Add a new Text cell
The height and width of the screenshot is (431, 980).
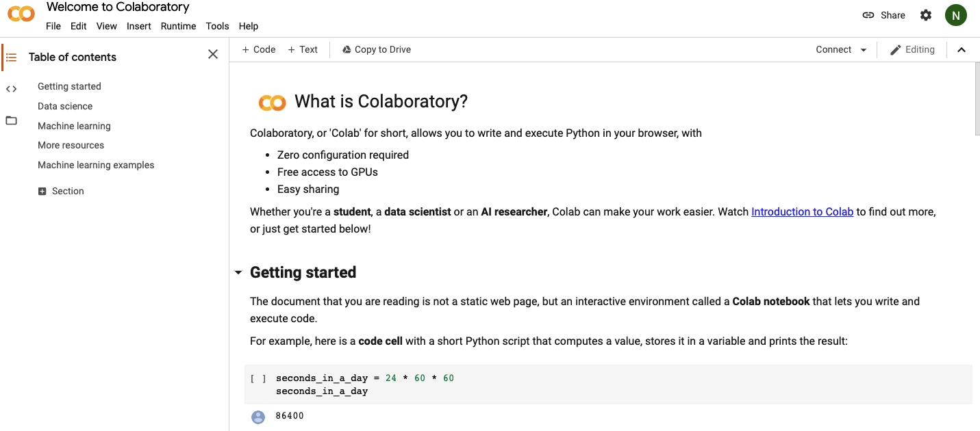coord(303,49)
